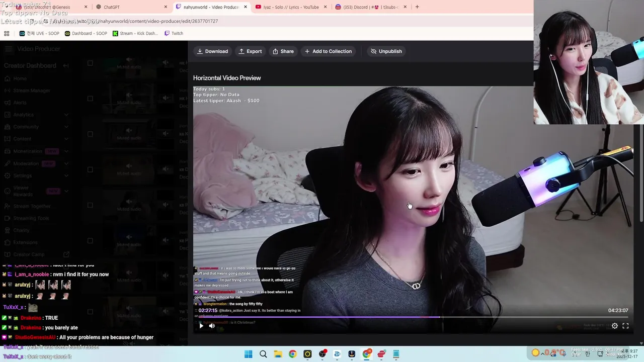Open video player settings gear
The width and height of the screenshot is (644, 362).
pos(615,326)
